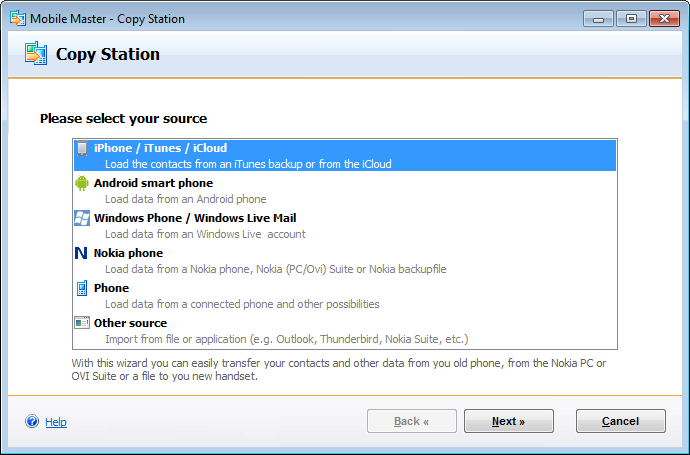Click the Cancel button
690x455 pixels.
coord(620,421)
